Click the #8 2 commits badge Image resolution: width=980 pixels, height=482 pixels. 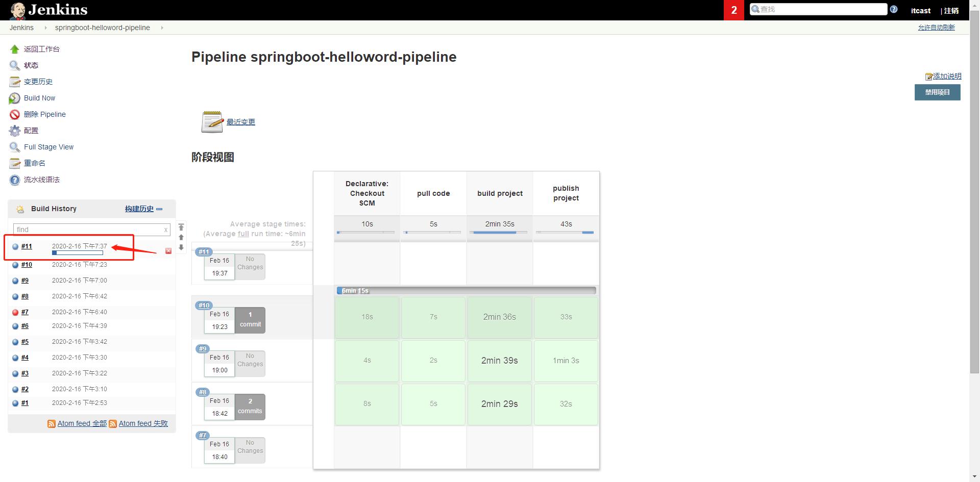coord(250,407)
